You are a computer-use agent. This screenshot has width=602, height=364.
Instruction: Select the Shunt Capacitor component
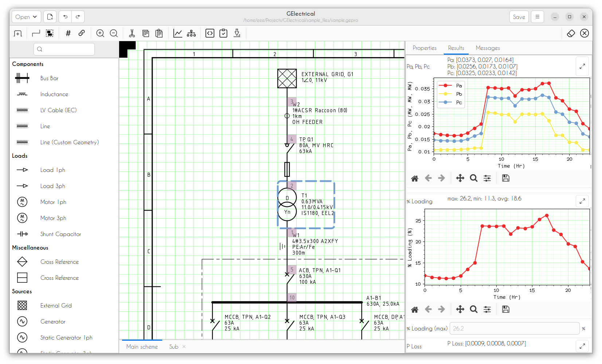[64, 234]
